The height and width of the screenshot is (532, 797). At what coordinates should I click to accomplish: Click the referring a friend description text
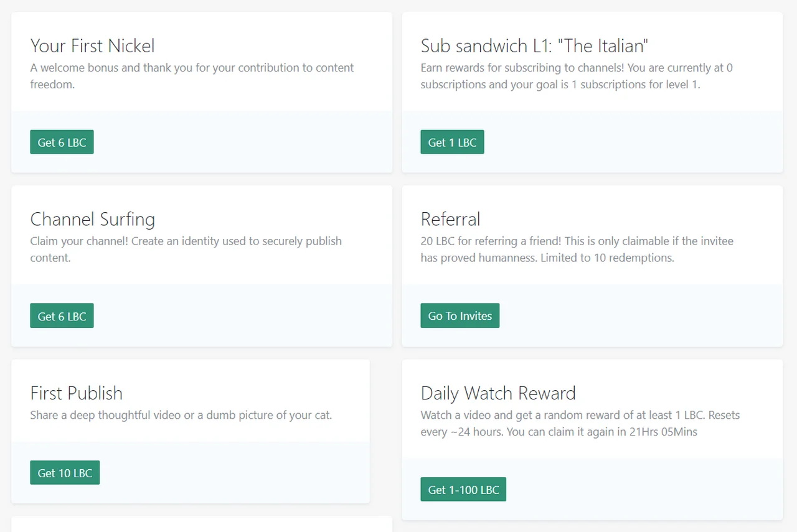coord(577,249)
